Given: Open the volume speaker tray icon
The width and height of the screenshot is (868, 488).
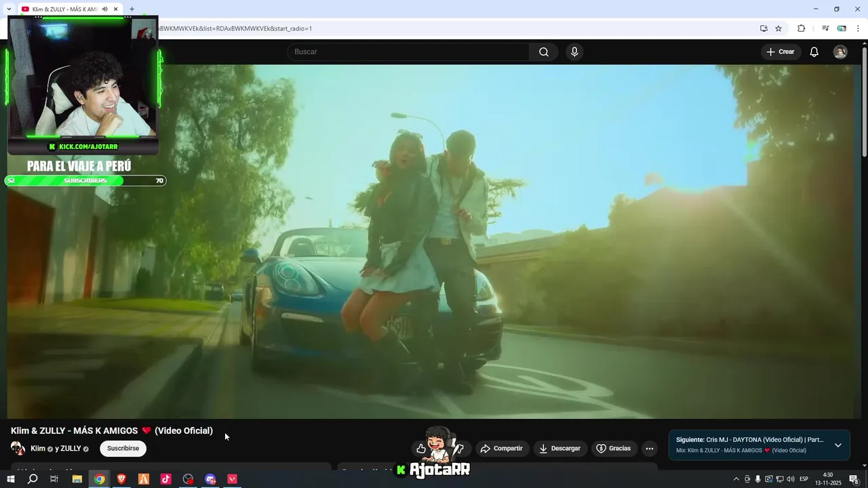Looking at the screenshot, I should [x=791, y=479].
